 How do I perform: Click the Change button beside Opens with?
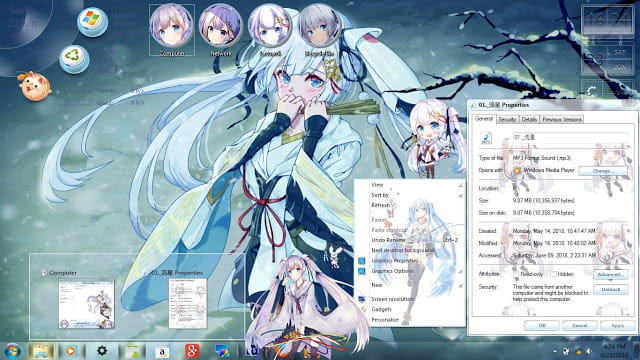point(602,171)
